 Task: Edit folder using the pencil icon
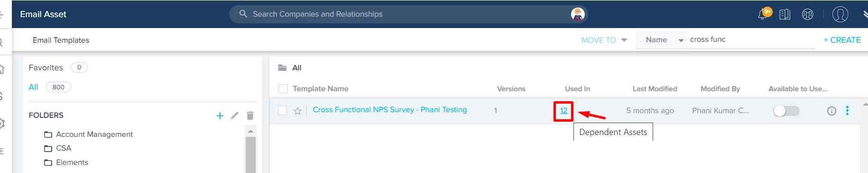click(234, 115)
